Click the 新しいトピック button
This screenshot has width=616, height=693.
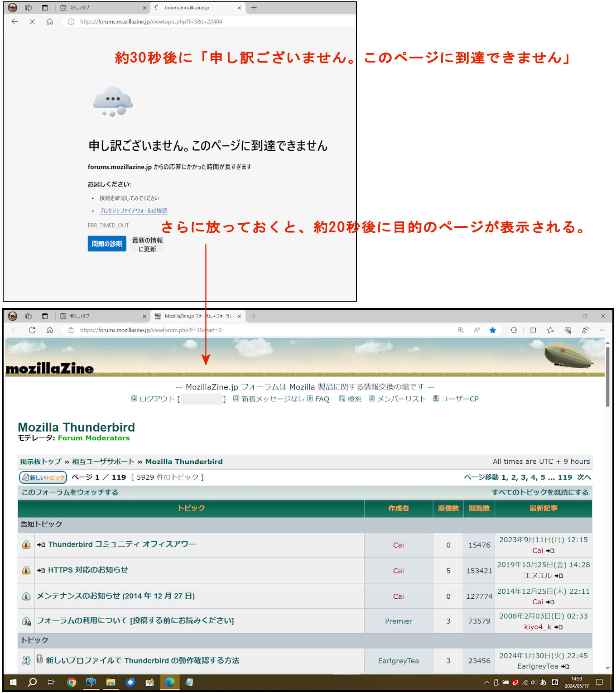[x=43, y=477]
